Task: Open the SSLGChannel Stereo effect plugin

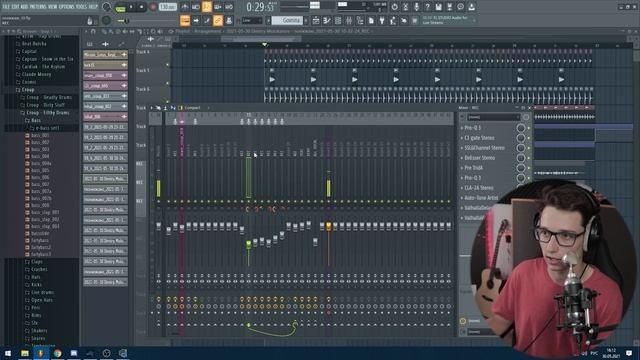Action: click(x=484, y=148)
